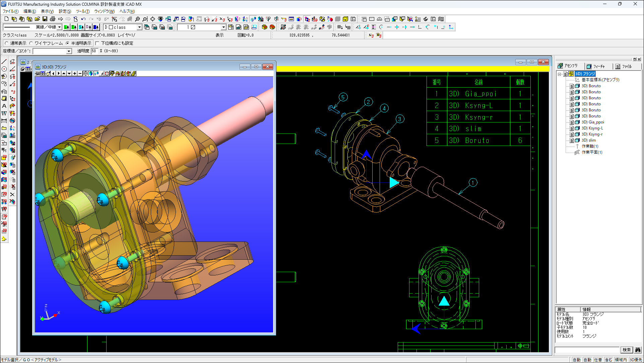The width and height of the screenshot is (644, 363).
Task: Click the undo arrow icon on the toolbar
Action: click(x=83, y=19)
